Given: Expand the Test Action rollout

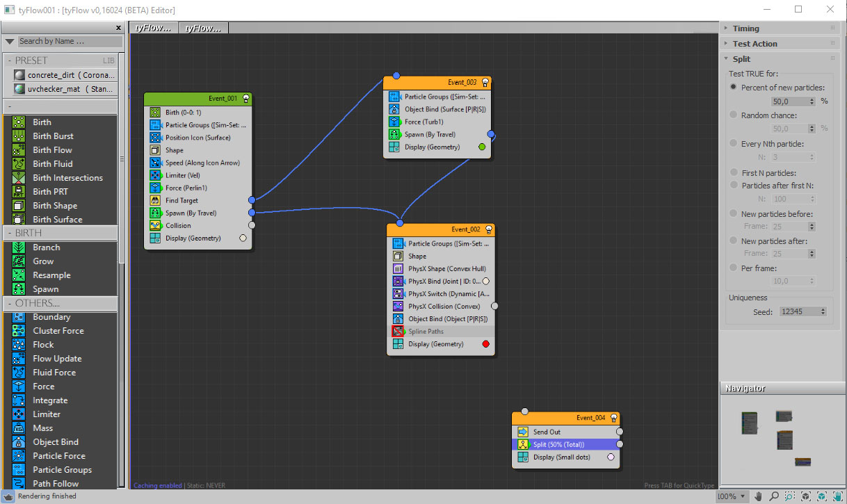Looking at the screenshot, I should (x=779, y=44).
